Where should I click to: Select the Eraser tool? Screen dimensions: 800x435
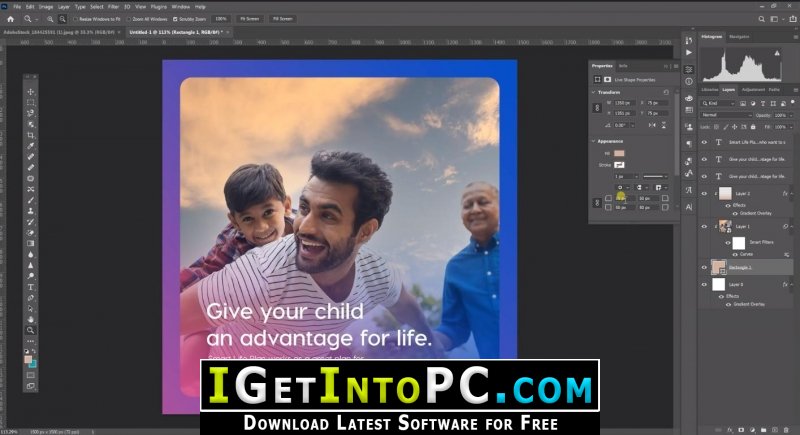tap(31, 233)
